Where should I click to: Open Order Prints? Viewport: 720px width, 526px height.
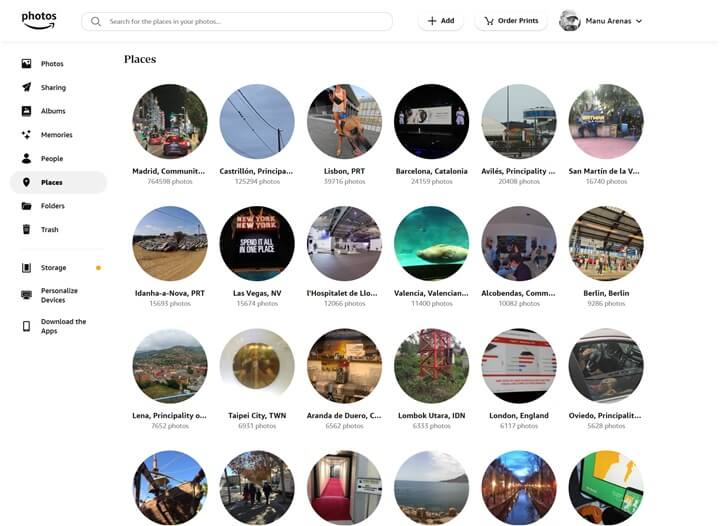[x=511, y=21]
